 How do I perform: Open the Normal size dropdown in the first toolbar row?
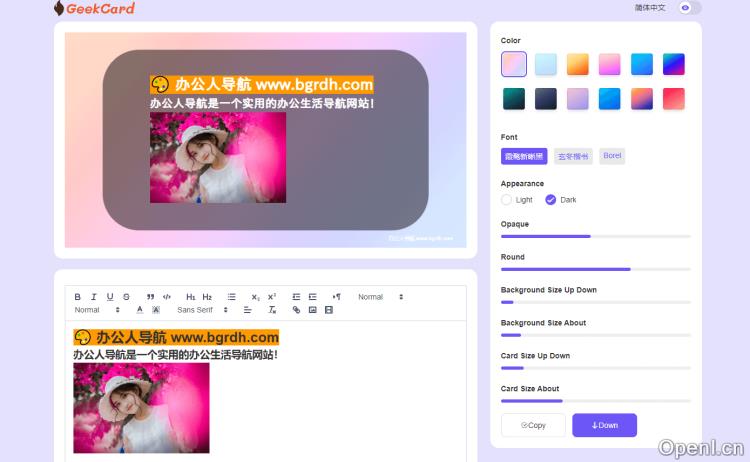coord(380,297)
